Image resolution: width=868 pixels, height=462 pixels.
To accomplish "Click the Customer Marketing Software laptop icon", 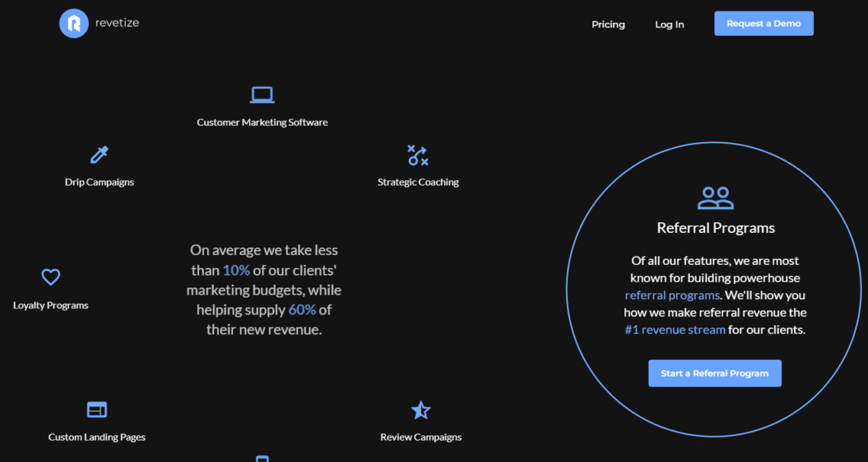I will tap(262, 94).
